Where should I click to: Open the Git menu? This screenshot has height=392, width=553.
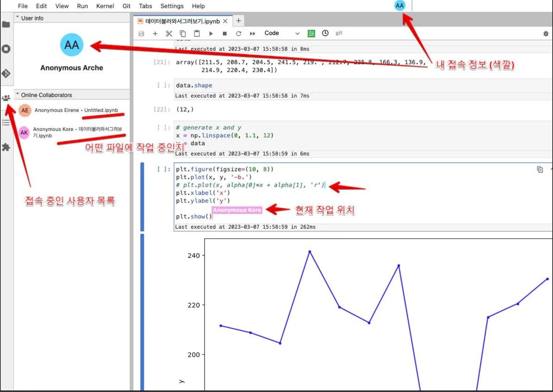pos(126,6)
